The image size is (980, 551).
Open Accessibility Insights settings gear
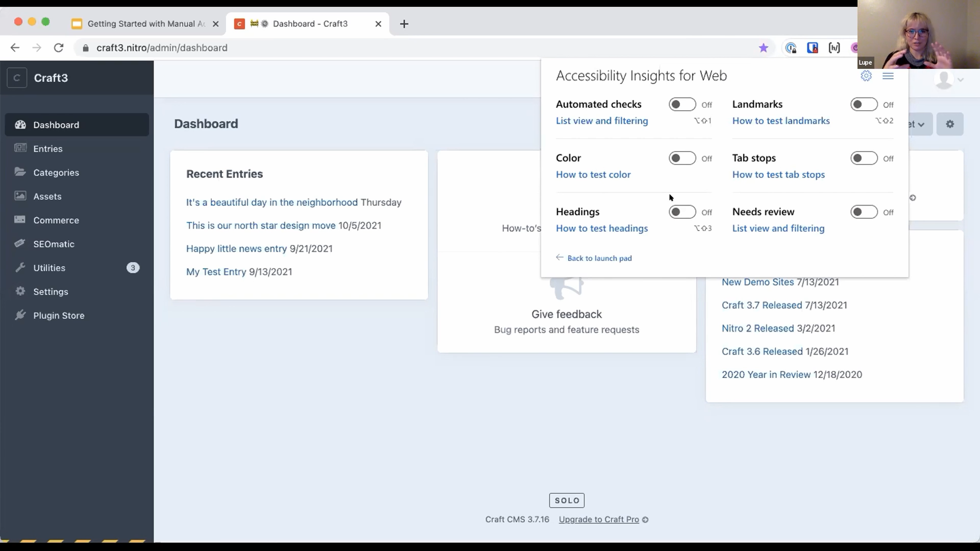click(x=866, y=76)
